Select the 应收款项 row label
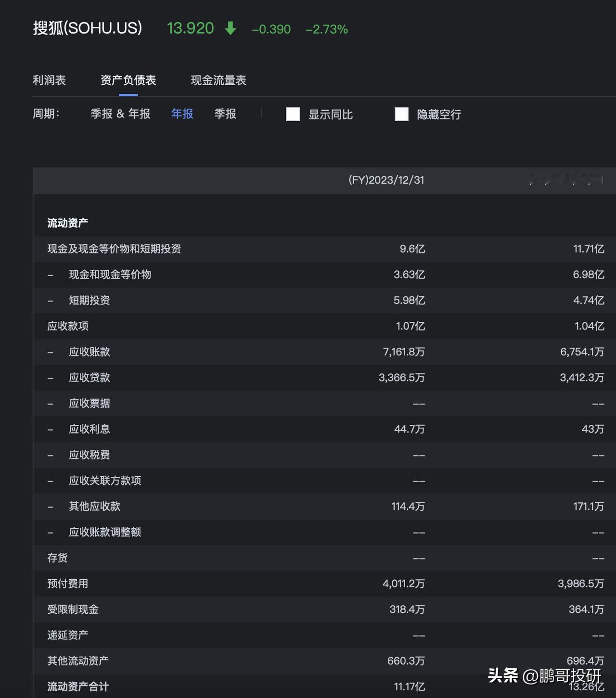This screenshot has width=616, height=698. pos(68,326)
